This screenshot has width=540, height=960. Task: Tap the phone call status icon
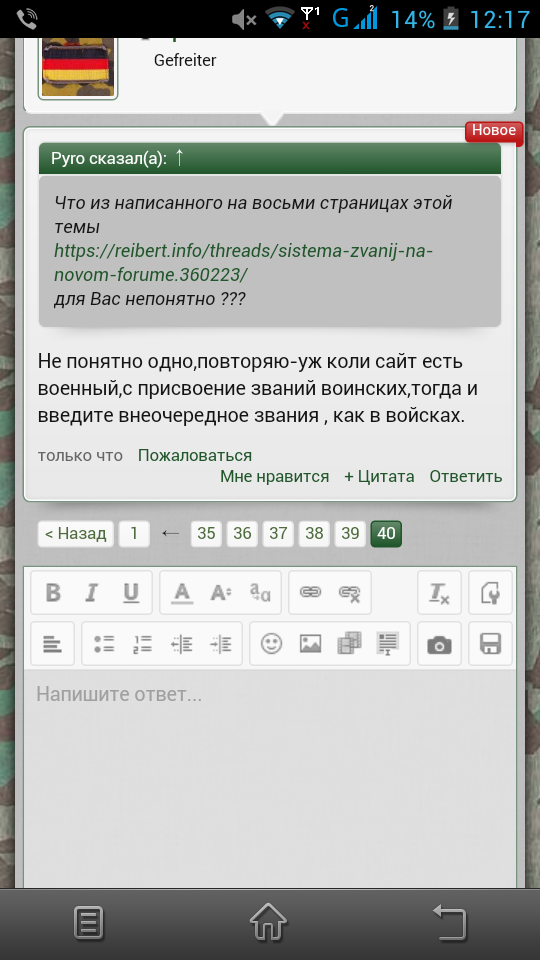point(27,20)
